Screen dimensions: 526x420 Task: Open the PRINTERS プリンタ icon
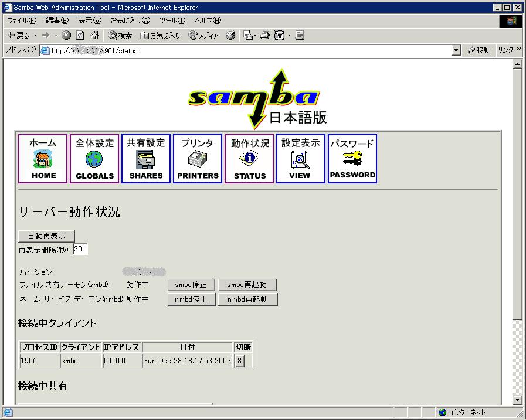click(x=198, y=159)
